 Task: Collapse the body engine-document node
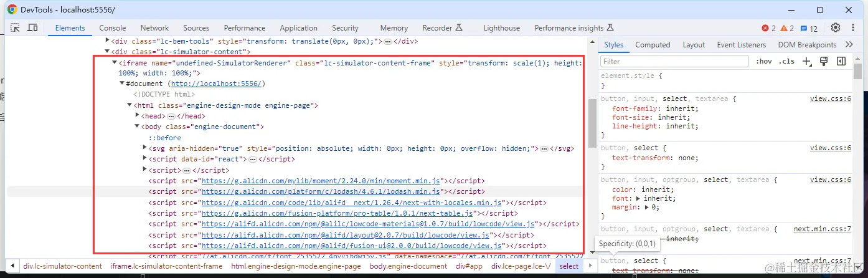137,127
